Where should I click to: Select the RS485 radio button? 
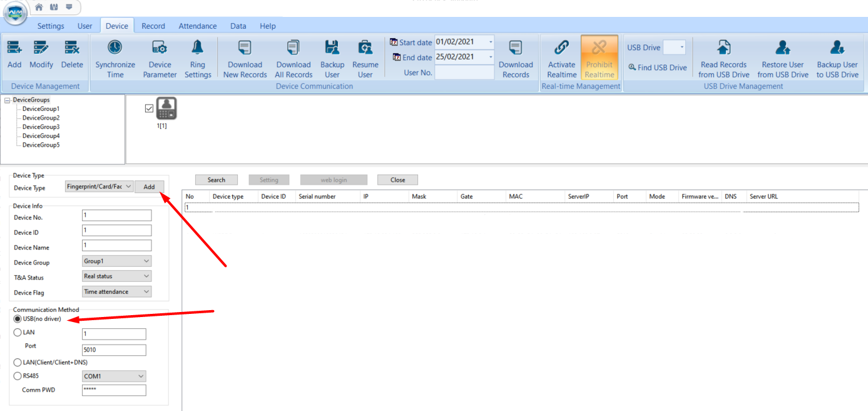point(18,377)
